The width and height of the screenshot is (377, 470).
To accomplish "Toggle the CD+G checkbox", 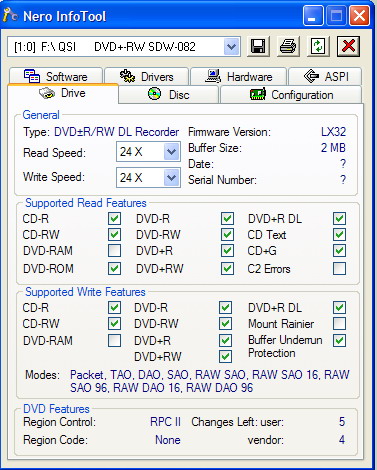I will [x=339, y=251].
